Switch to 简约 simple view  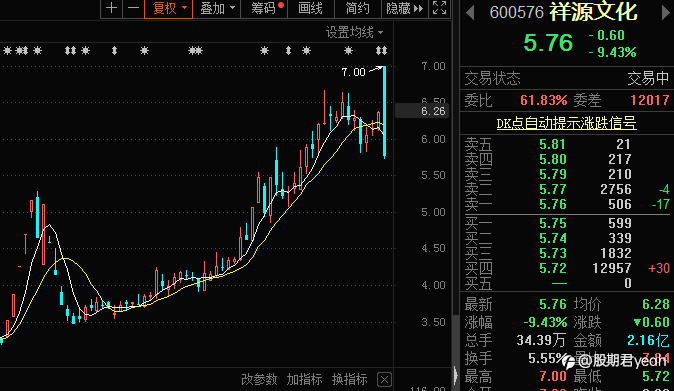[357, 8]
